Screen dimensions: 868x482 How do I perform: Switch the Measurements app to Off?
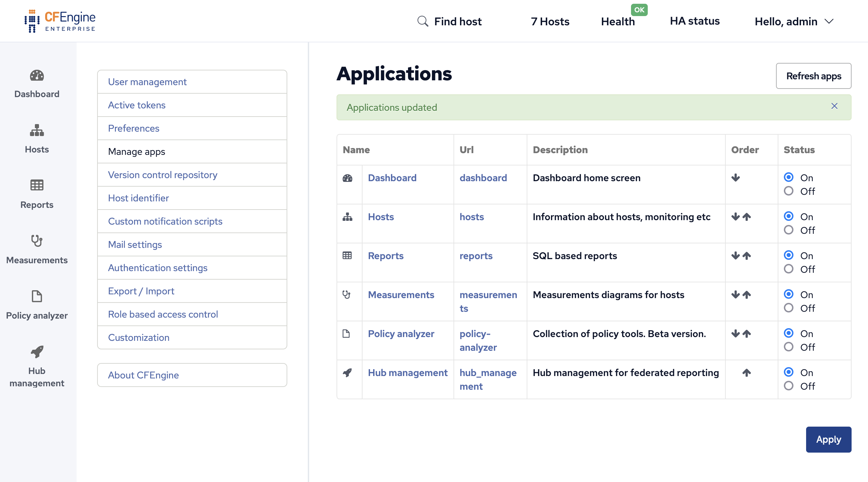(x=789, y=308)
